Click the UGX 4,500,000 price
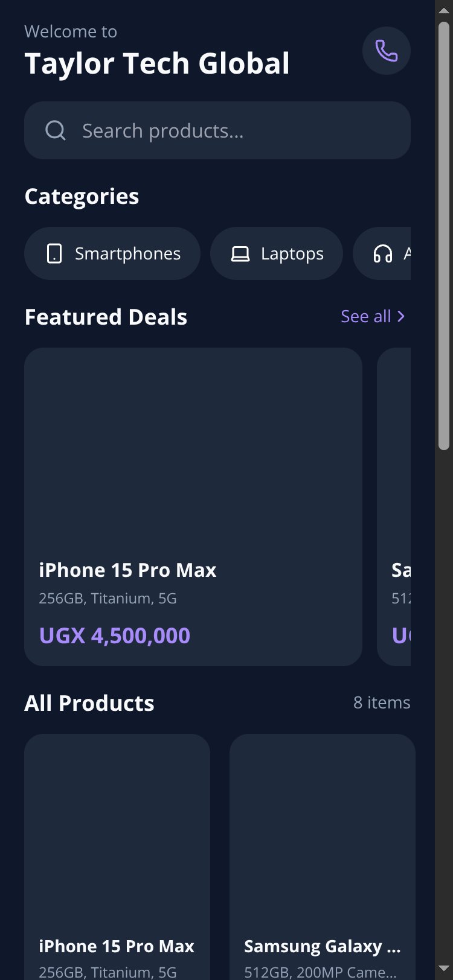 (115, 635)
